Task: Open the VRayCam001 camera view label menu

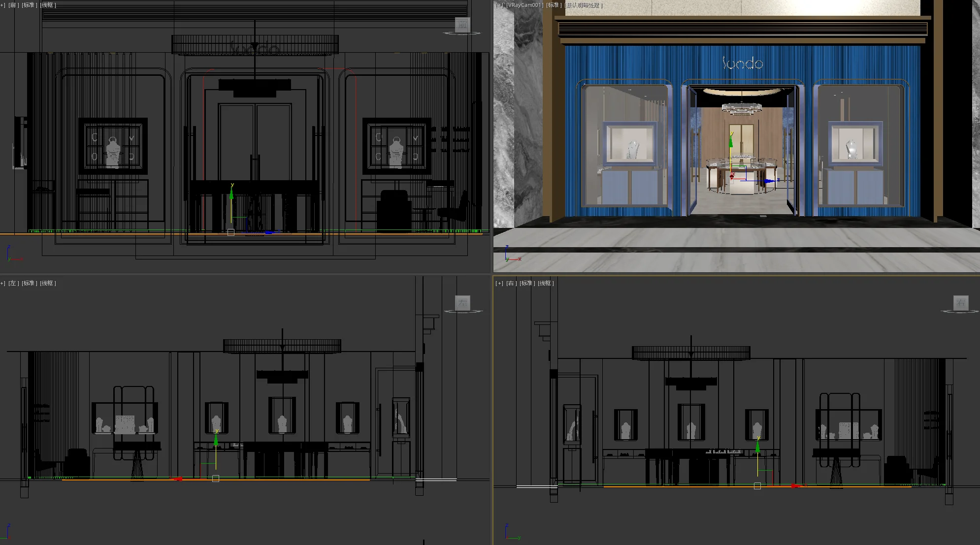Action: point(524,5)
